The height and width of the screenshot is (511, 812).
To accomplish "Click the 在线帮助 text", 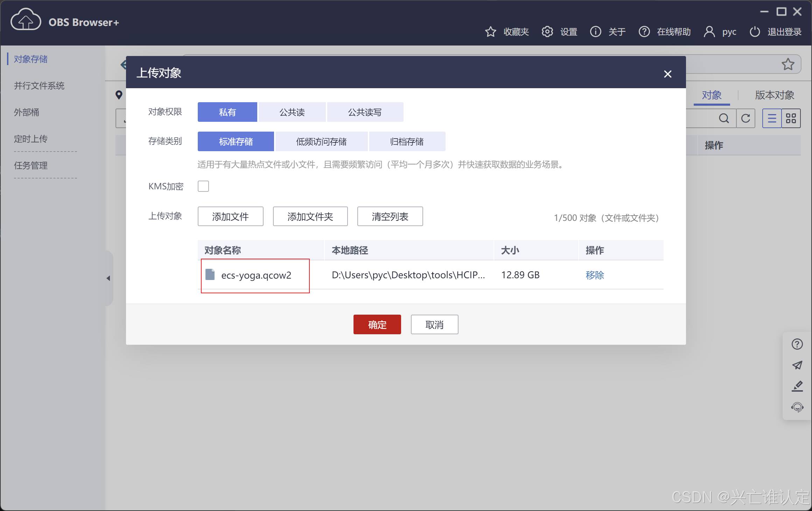I will tap(674, 32).
